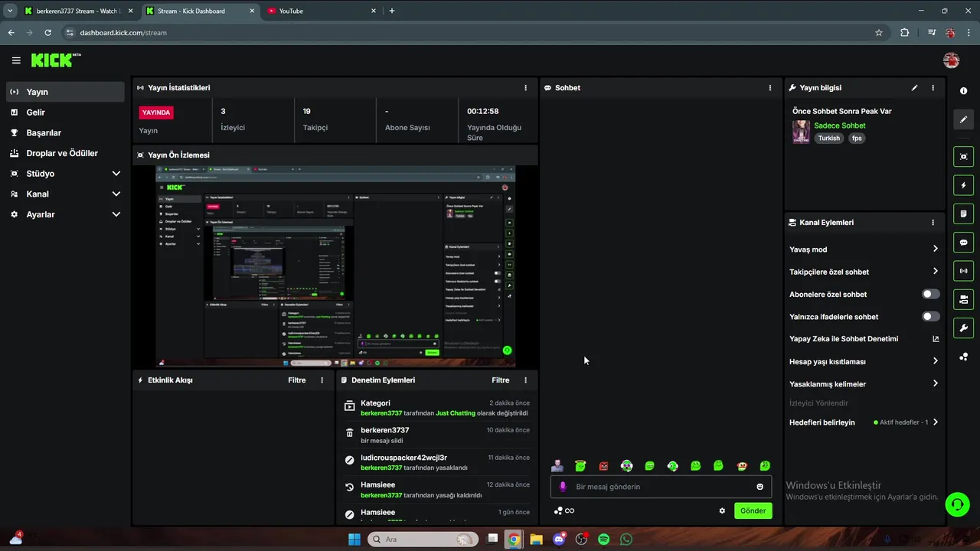This screenshot has height=551, width=980.
Task: Click the Gönder send button
Action: coord(753,511)
